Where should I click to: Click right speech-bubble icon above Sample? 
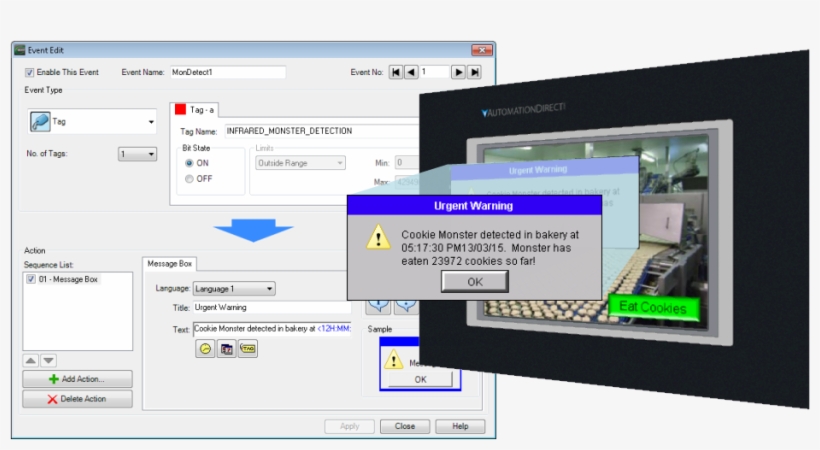pyautogui.click(x=406, y=306)
